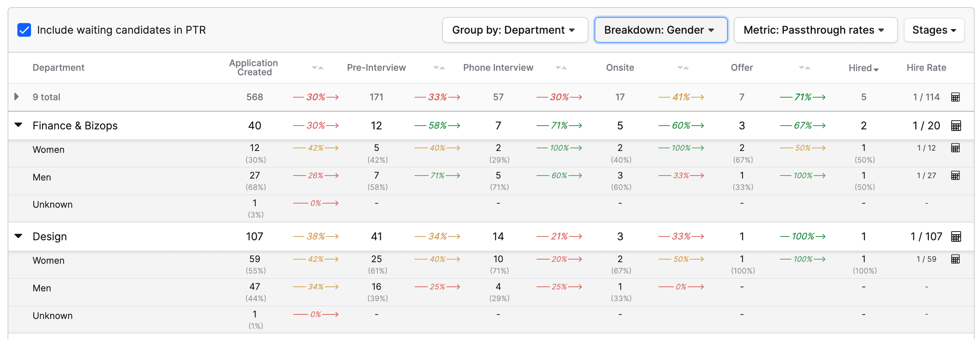
Task: Click calculator icon for Design row
Action: pyautogui.click(x=956, y=236)
